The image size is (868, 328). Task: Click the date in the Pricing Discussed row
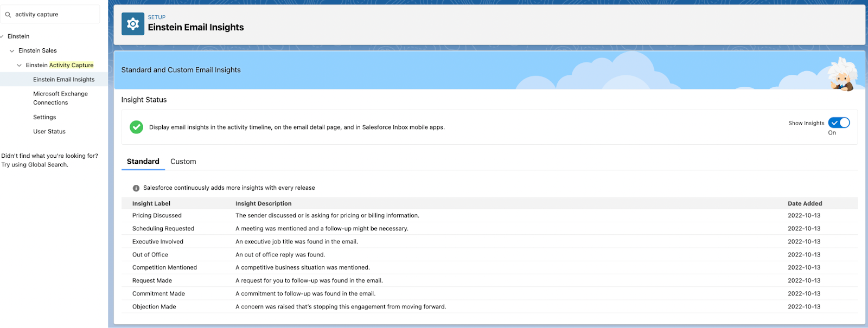click(x=804, y=216)
